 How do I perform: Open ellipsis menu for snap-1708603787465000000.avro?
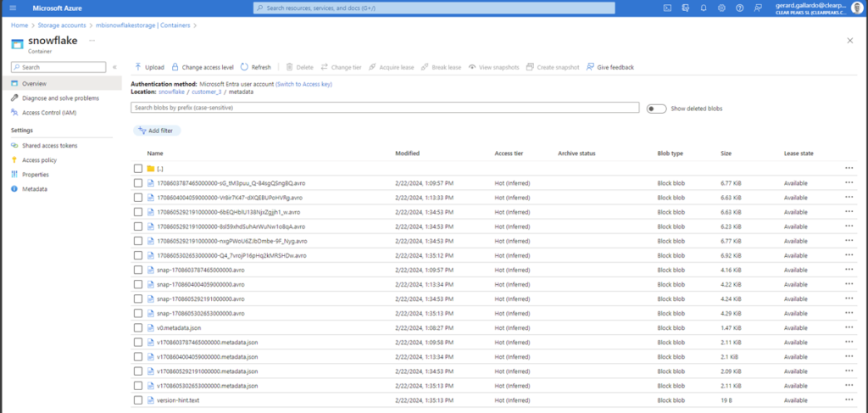[x=849, y=270]
